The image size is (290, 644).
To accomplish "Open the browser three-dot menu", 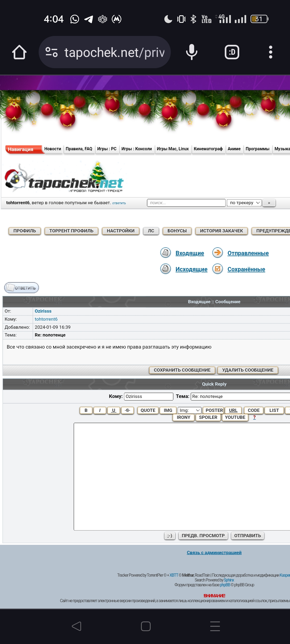I will (x=270, y=52).
